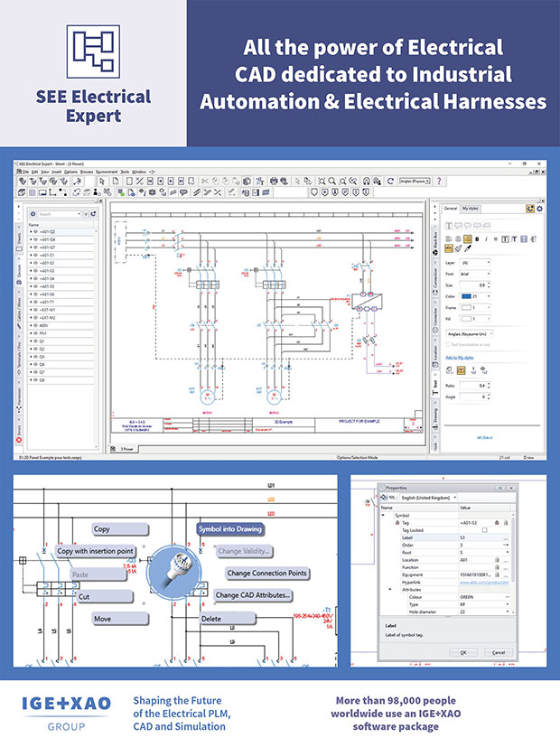
Task: Click the home view icon
Action: (367, 182)
